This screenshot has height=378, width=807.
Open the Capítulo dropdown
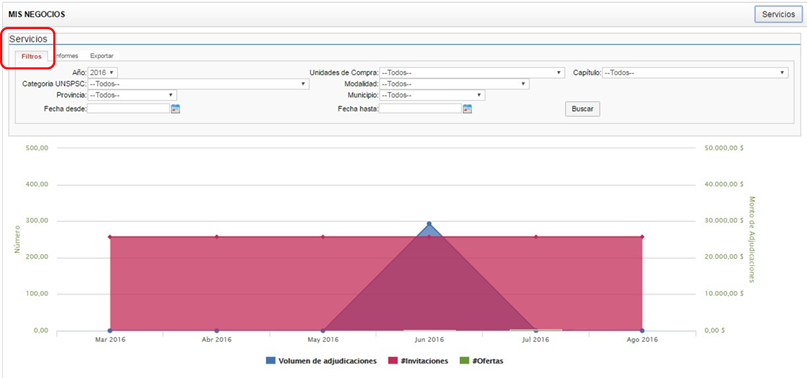pyautogui.click(x=695, y=73)
